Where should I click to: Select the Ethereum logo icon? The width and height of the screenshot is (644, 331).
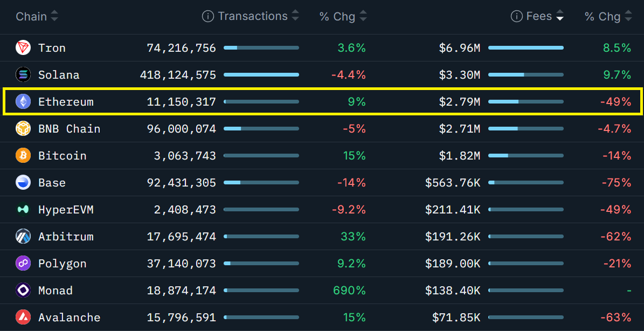[x=23, y=101]
